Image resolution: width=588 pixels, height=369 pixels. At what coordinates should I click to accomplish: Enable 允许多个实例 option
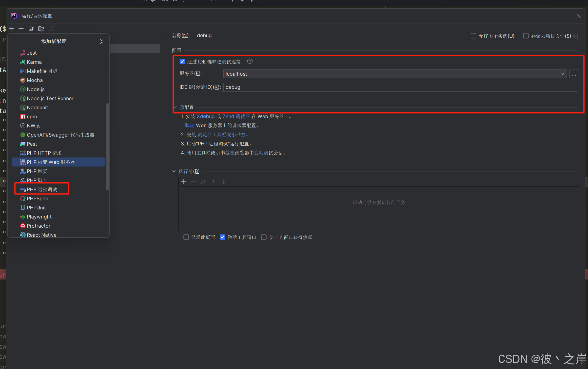[473, 36]
